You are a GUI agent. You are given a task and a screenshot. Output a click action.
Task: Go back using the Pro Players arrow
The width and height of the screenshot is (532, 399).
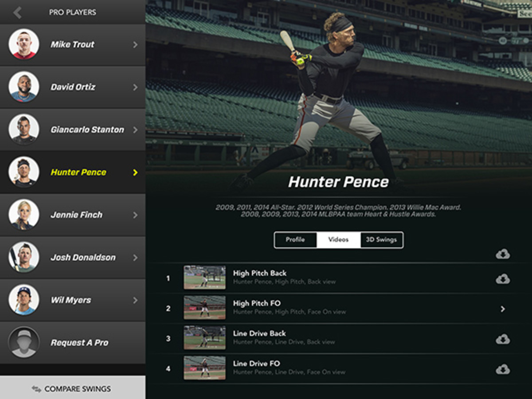tap(17, 12)
